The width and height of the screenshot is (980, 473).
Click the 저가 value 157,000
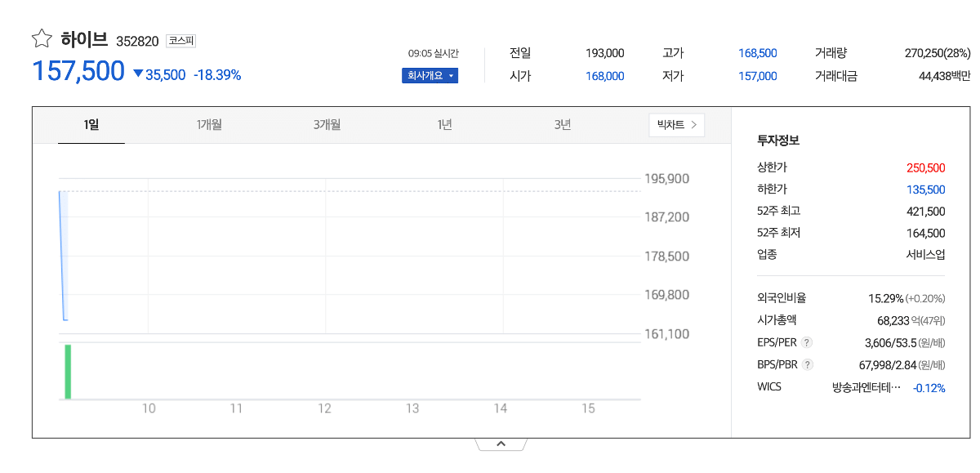click(x=758, y=76)
